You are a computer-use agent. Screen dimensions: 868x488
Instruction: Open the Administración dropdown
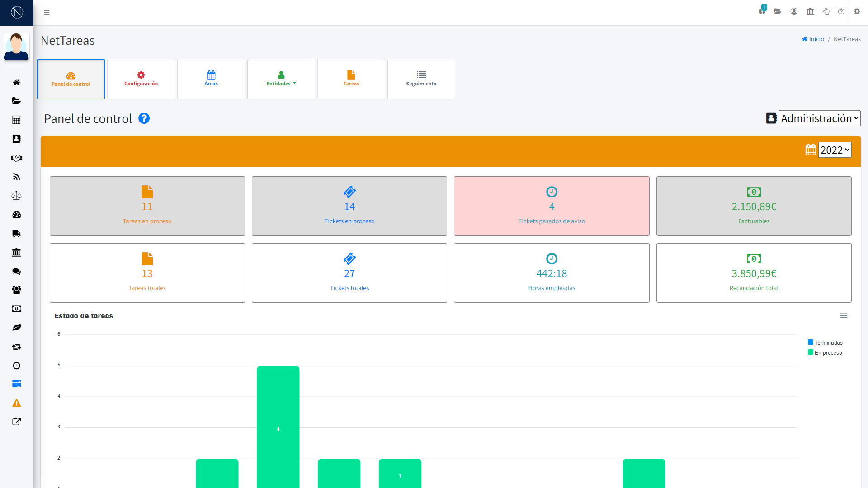819,118
